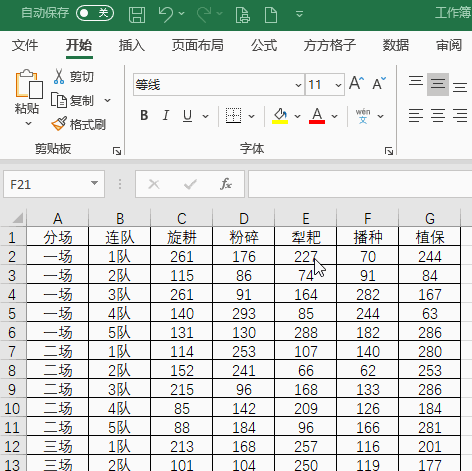This screenshot has width=472, height=471.
Task: Click the Borders icon
Action: (x=233, y=116)
